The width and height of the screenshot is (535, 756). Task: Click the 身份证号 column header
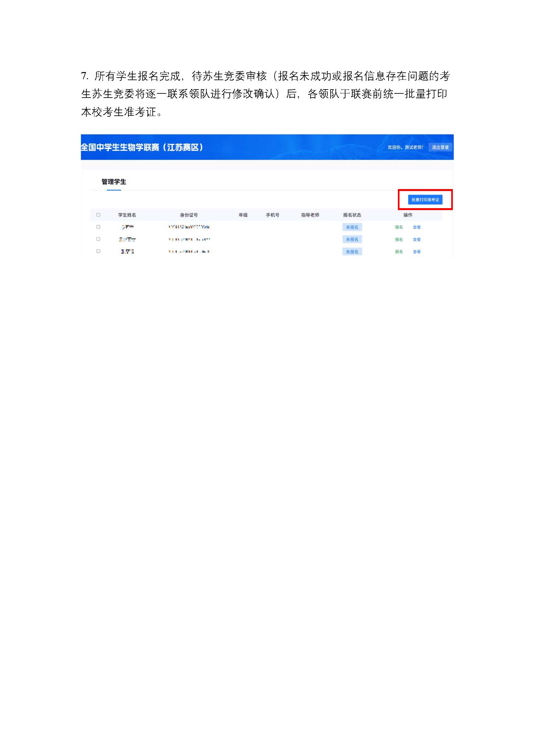tap(189, 215)
